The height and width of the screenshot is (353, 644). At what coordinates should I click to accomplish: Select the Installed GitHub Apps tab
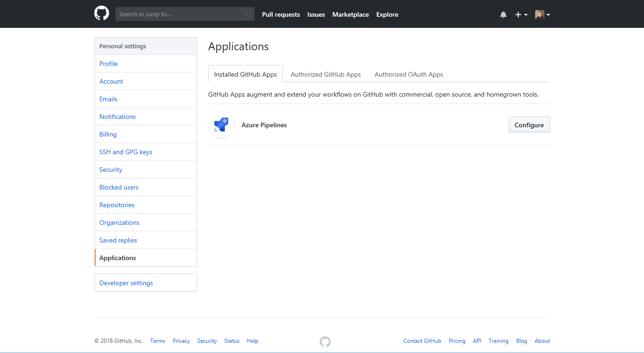point(245,74)
